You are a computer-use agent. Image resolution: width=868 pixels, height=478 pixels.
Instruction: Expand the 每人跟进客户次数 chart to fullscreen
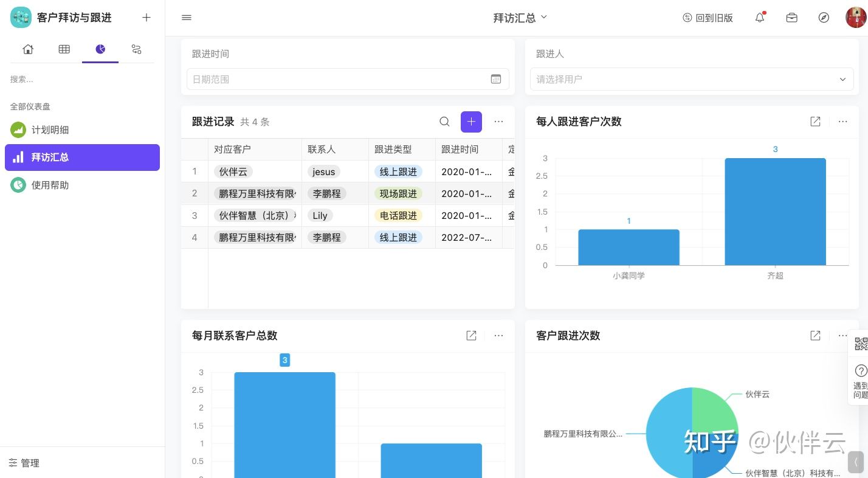coord(815,122)
